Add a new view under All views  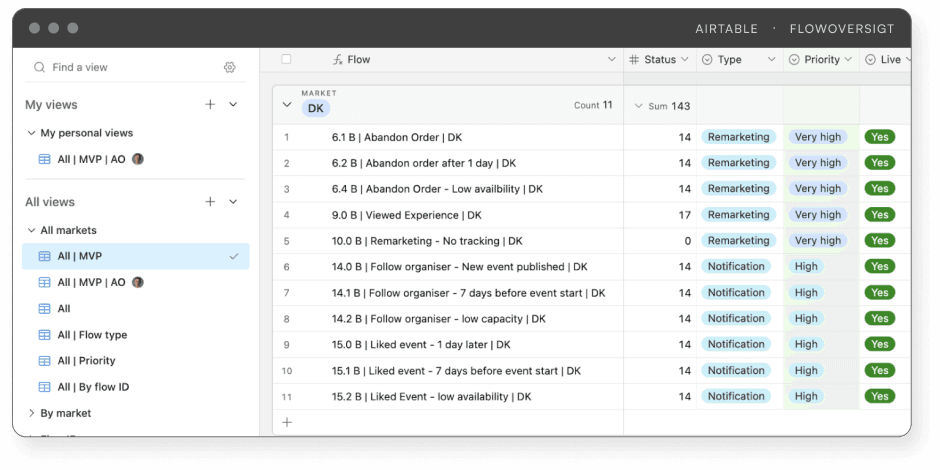210,201
